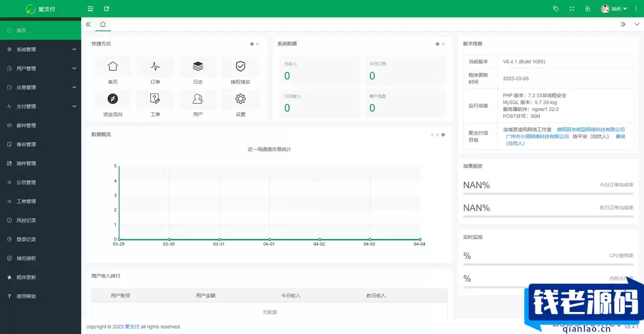Viewport: 644px width, 334px height.
Task: Open the 日志 shortcut layers icon
Action: 198,67
